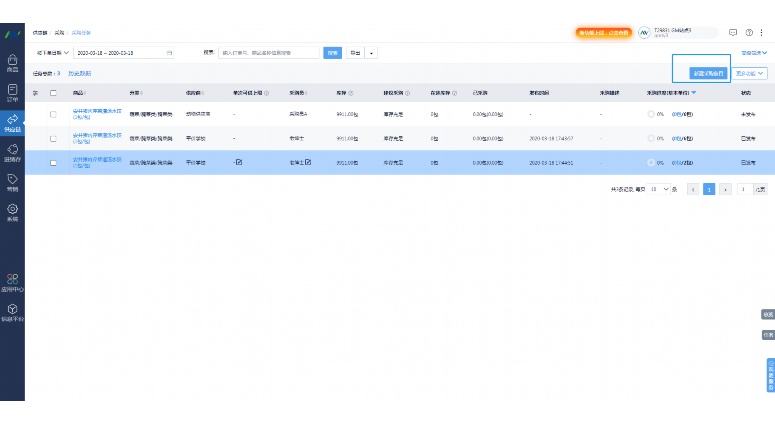Tick checkbox of row dated 2020-03-18 17:43:57

tap(53, 139)
